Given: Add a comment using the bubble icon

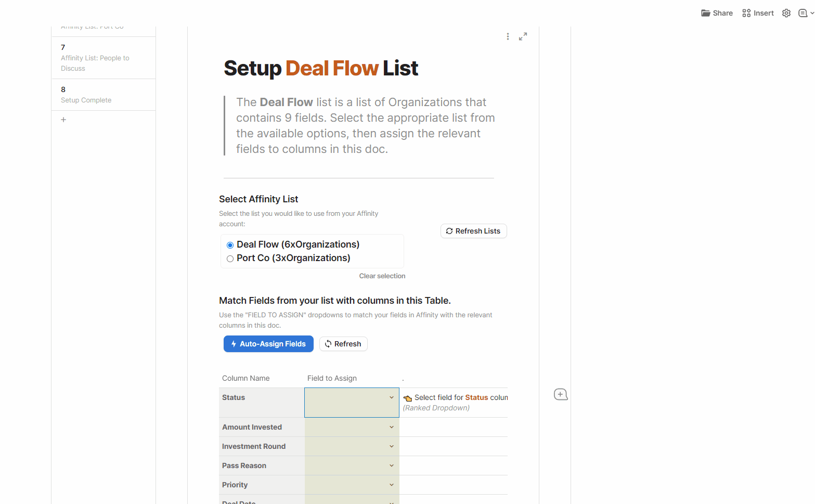Looking at the screenshot, I should (x=561, y=394).
